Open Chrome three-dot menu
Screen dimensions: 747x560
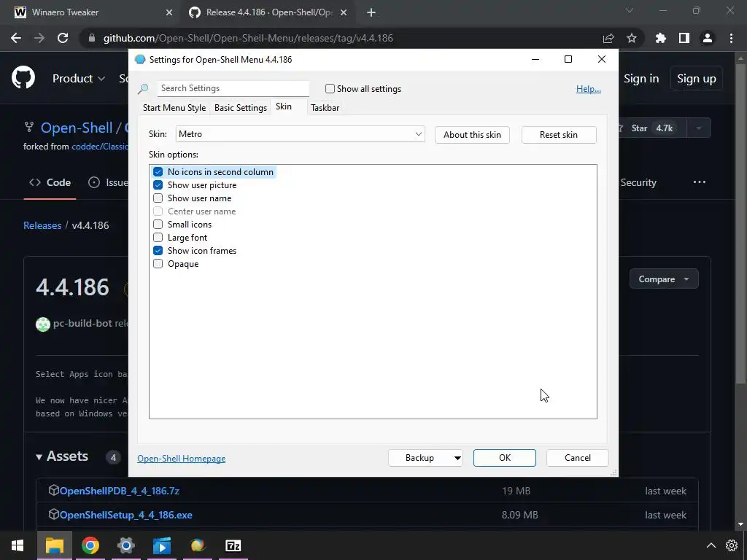(731, 38)
